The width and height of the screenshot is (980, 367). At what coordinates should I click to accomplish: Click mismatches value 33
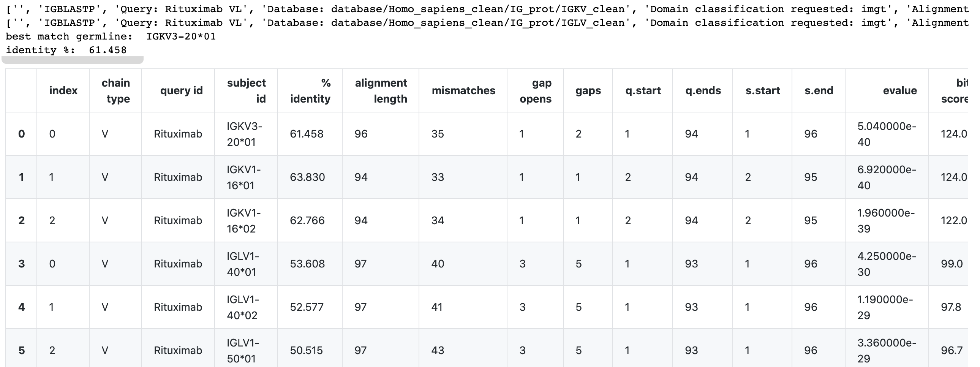438,177
